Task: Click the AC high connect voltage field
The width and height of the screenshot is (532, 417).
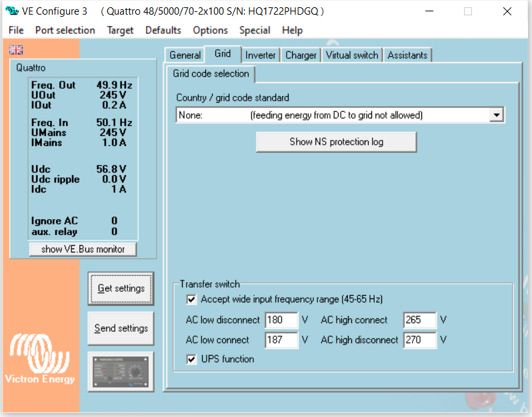Action: (420, 320)
